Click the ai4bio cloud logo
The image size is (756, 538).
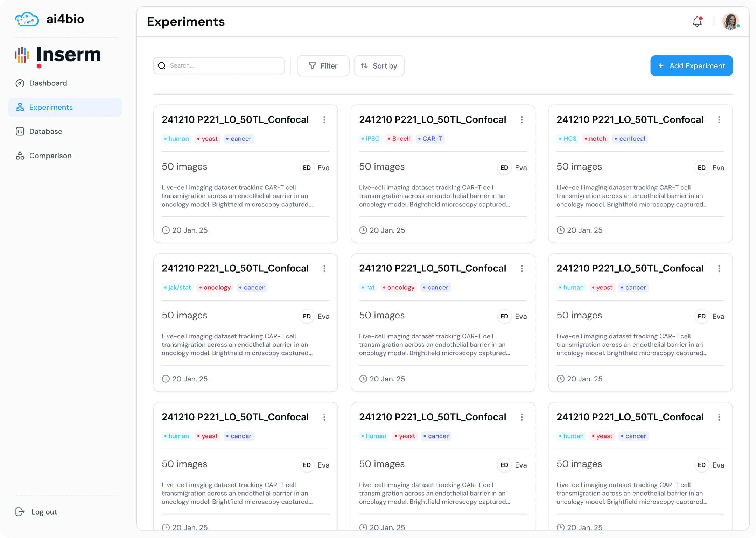click(x=27, y=19)
